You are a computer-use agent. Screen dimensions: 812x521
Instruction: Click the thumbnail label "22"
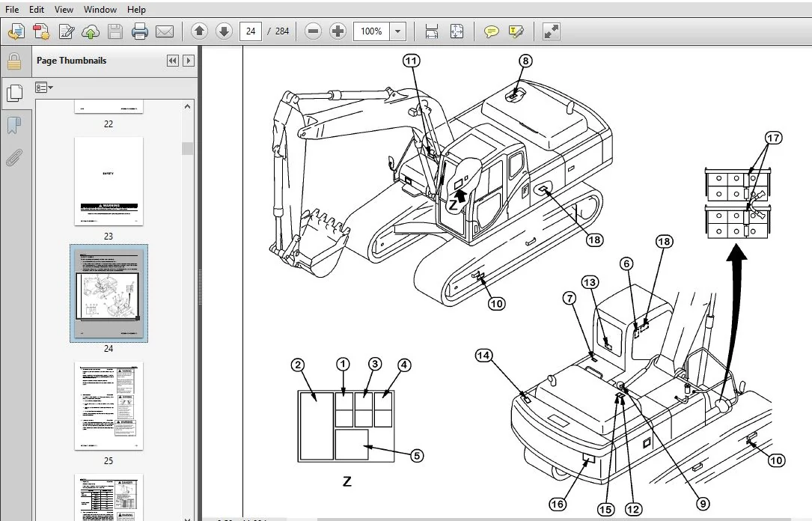[109, 124]
